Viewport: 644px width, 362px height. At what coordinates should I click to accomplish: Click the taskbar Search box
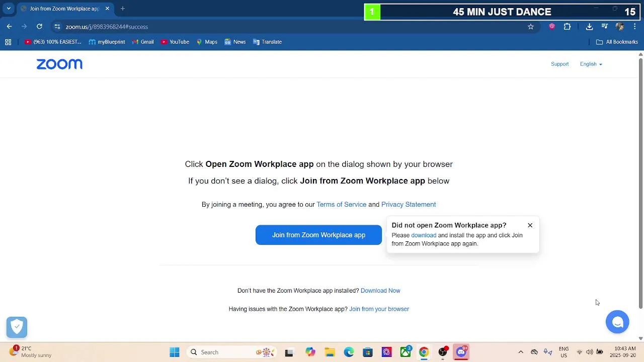coord(230,352)
